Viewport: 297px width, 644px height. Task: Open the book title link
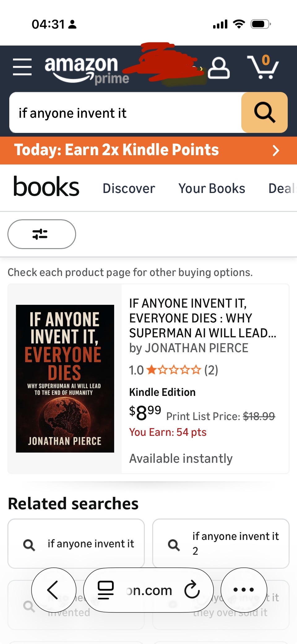[203, 318]
